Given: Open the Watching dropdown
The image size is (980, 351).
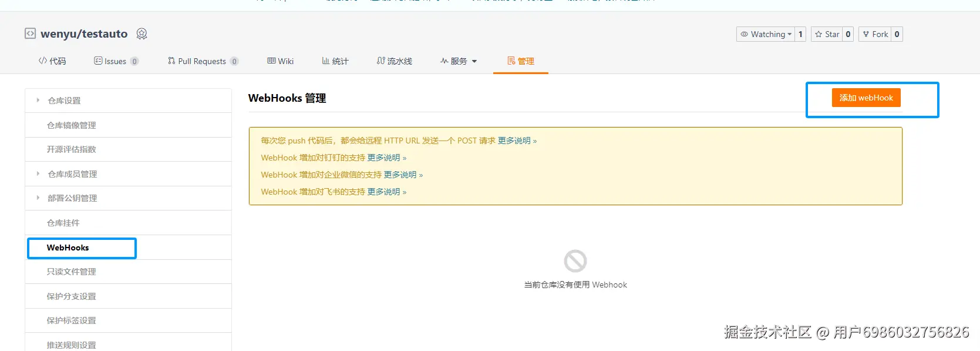Looking at the screenshot, I should point(765,34).
